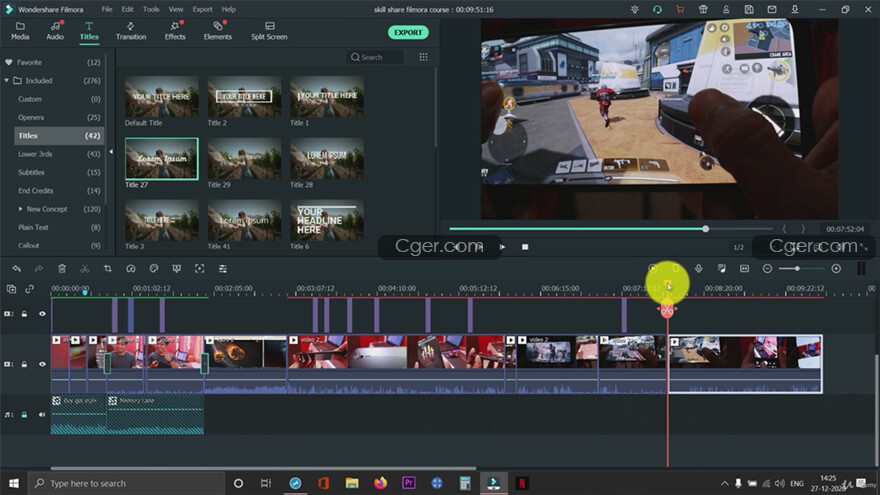This screenshot has height=495, width=880.
Task: Click the Redo arrow in timeline toolbar
Action: 39,269
